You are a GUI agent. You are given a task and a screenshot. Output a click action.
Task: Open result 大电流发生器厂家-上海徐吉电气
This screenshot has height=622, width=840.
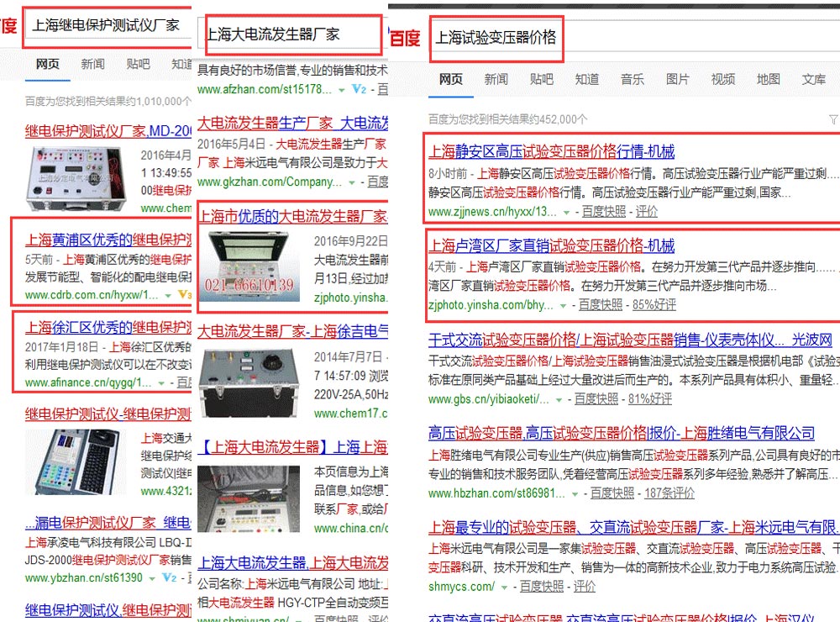pos(292,331)
